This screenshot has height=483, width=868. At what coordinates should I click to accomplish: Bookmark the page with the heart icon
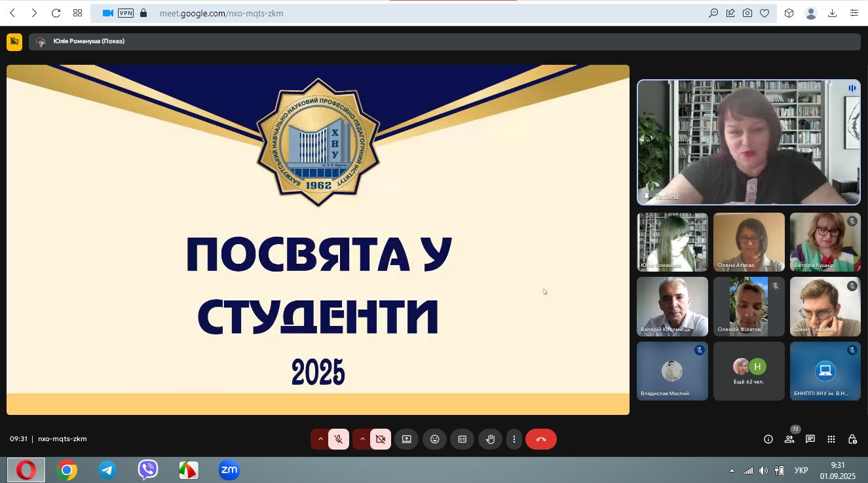[764, 13]
